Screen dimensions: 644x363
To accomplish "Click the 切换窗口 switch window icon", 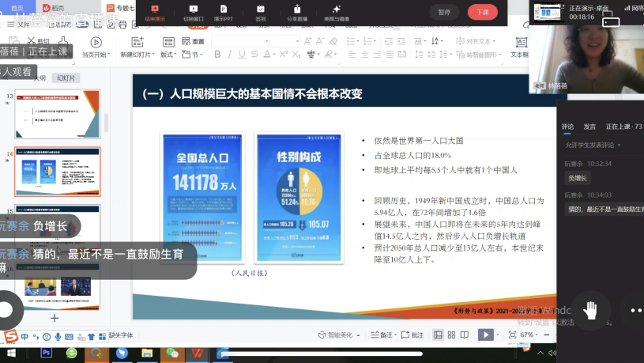I will point(192,12).
